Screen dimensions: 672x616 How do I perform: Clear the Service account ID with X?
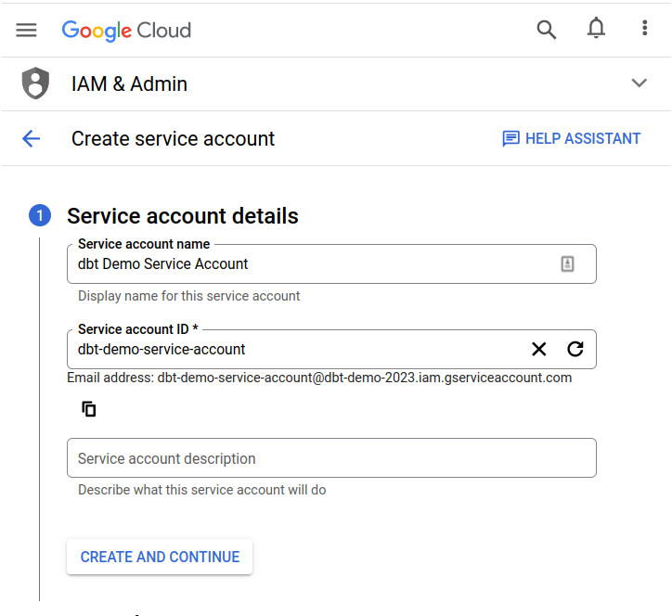click(538, 349)
